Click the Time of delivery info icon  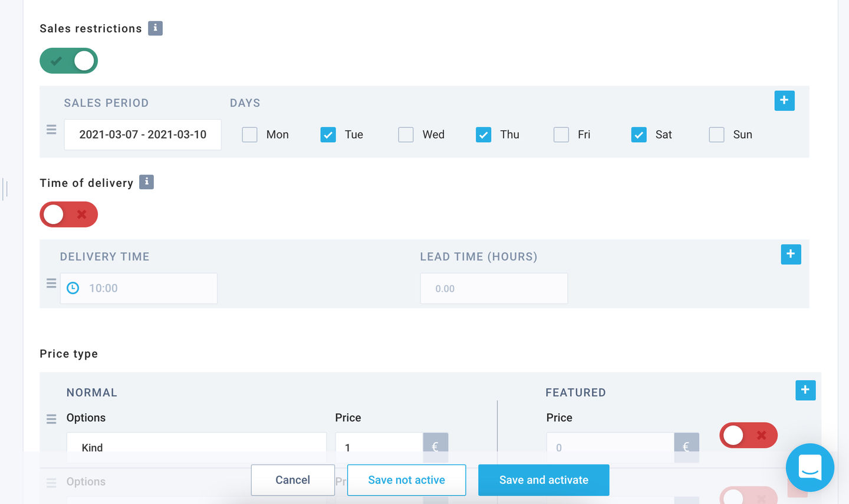click(146, 182)
